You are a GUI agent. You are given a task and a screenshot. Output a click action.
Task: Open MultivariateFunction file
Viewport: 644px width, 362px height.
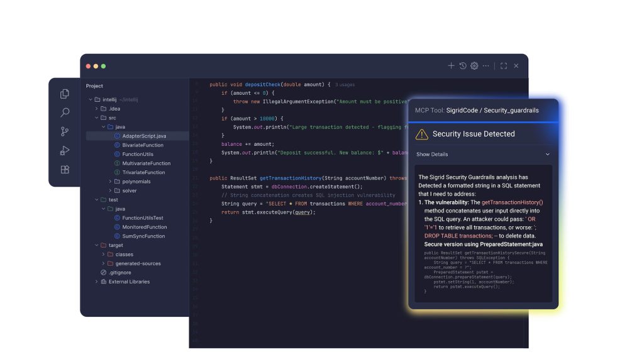click(146, 163)
